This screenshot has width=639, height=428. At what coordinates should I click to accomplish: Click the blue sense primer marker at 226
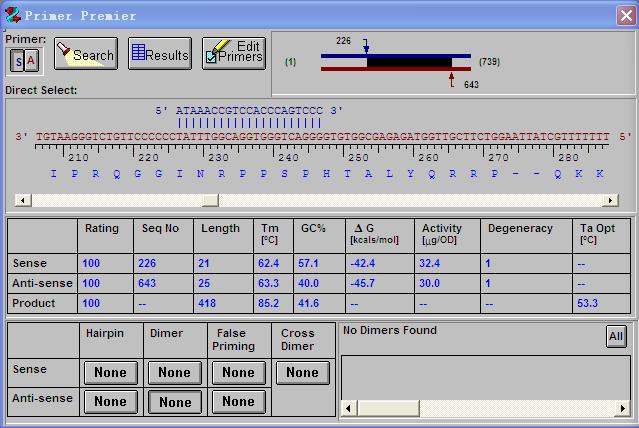tap(366, 46)
